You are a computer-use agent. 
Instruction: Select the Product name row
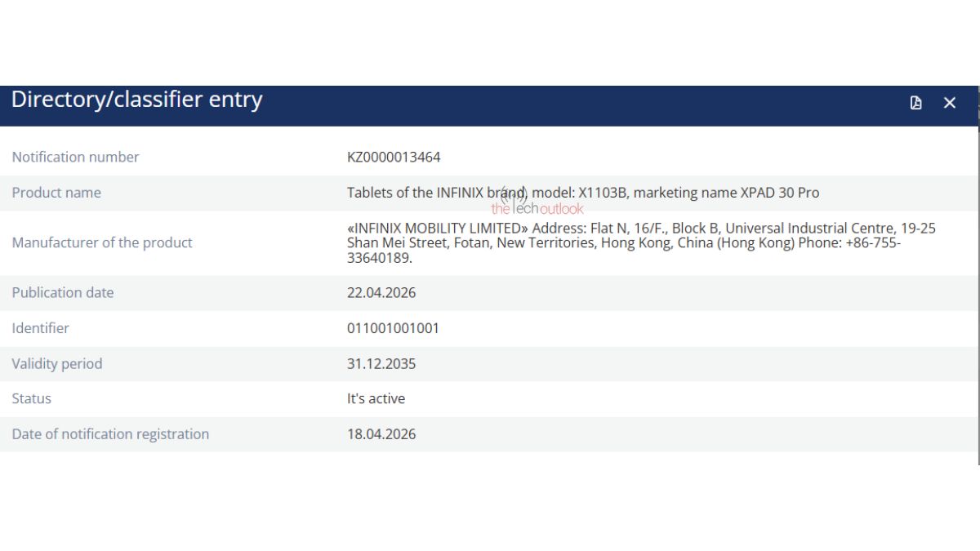click(490, 193)
